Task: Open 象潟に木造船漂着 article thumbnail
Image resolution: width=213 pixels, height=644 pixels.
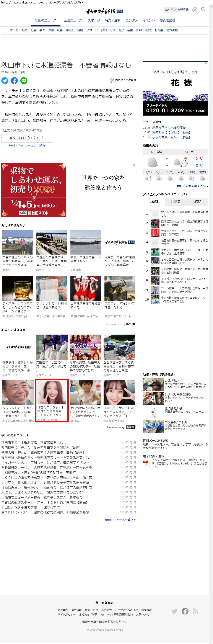Action: pos(86,242)
